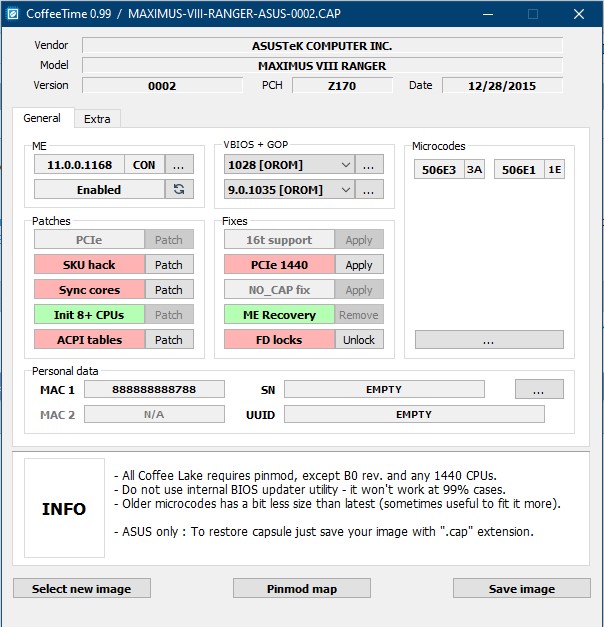Click Patch next to Init 8+ CPUs
Image resolution: width=604 pixels, height=627 pixels.
coord(169,314)
